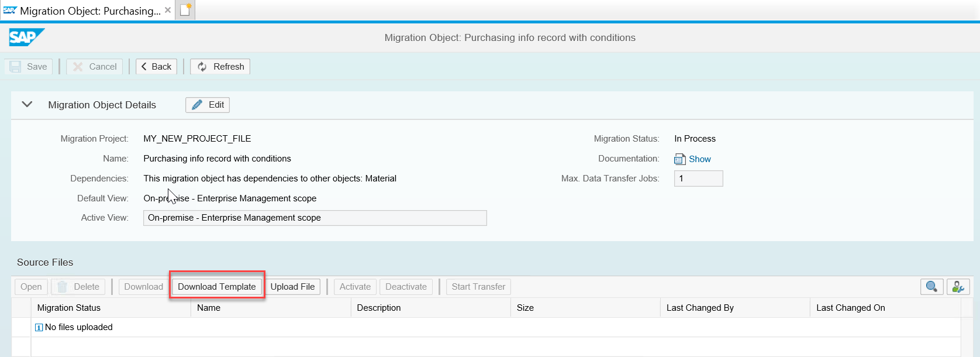Click Start Transfer button

[x=478, y=287]
